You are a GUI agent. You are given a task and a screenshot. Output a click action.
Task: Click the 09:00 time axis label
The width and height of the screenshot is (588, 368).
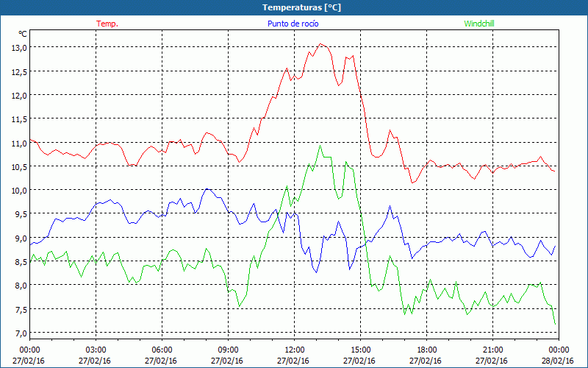point(228,350)
